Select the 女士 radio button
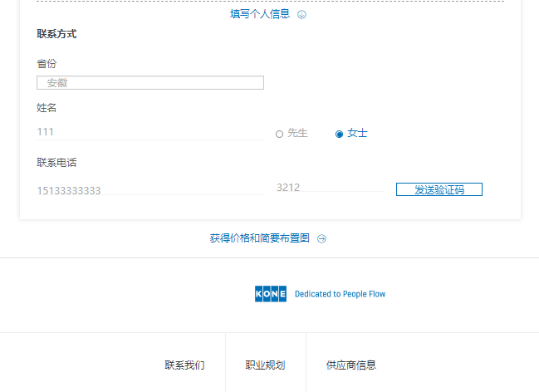The width and height of the screenshot is (539, 392). coord(340,134)
